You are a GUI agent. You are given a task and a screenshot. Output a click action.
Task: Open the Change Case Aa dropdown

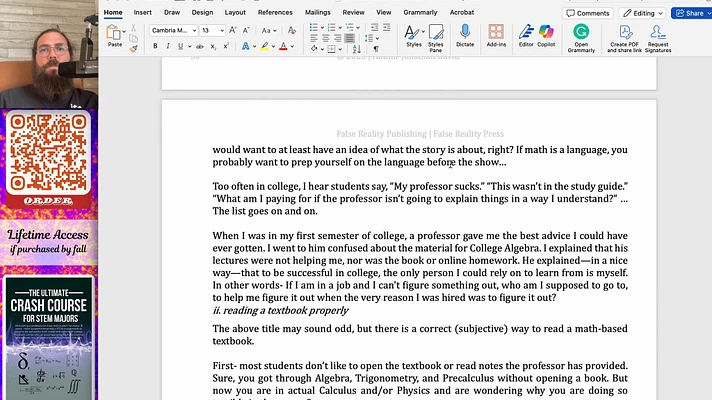[x=269, y=30]
